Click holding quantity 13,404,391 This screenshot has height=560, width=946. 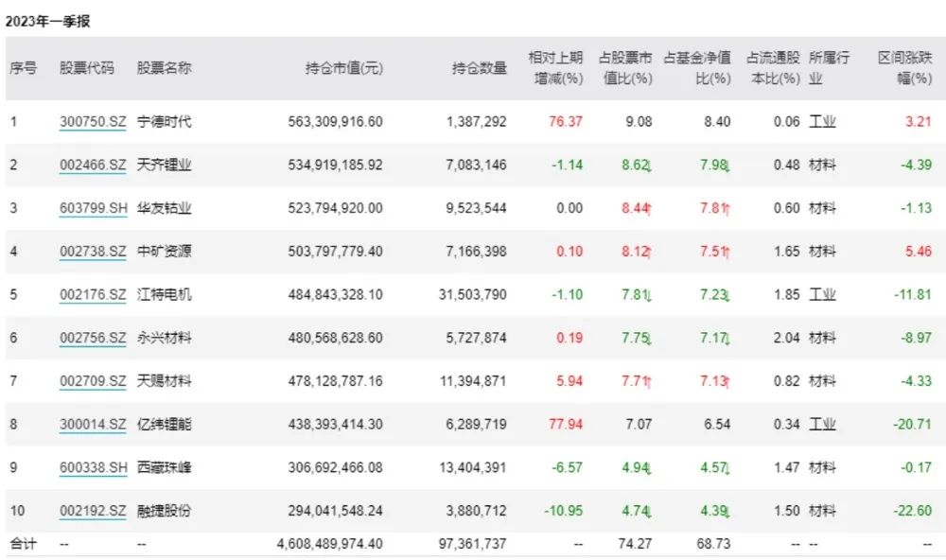pos(473,467)
